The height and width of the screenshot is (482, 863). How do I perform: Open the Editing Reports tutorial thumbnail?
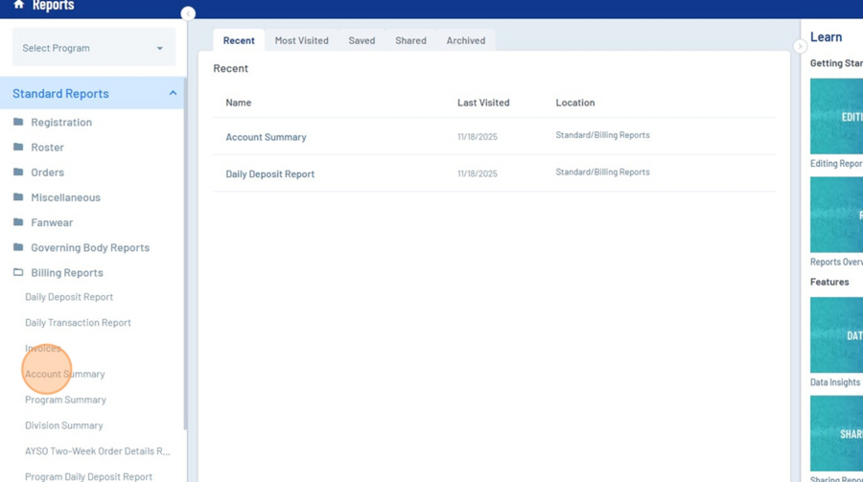point(837,117)
